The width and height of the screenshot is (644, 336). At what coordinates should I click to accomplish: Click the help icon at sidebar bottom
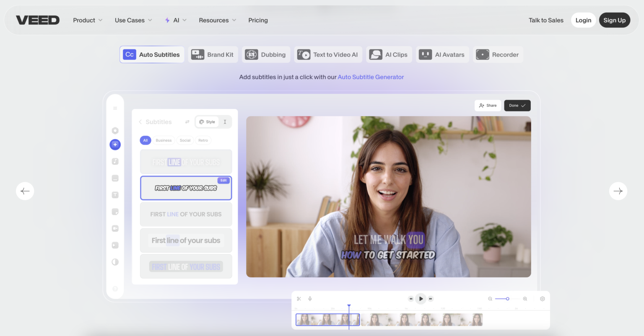[x=115, y=289]
